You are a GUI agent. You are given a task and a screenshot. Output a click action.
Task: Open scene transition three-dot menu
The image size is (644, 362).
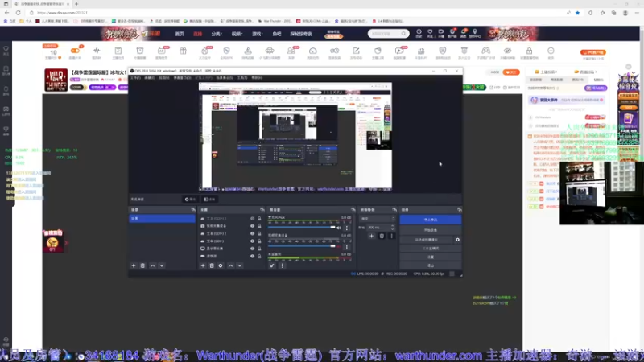391,236
